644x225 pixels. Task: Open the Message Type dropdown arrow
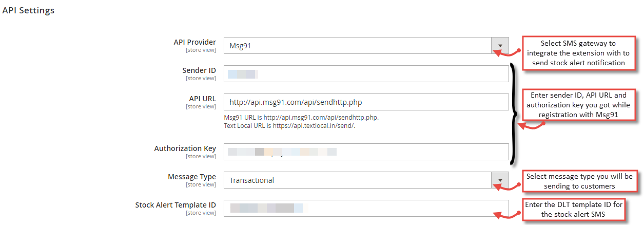[x=500, y=180]
